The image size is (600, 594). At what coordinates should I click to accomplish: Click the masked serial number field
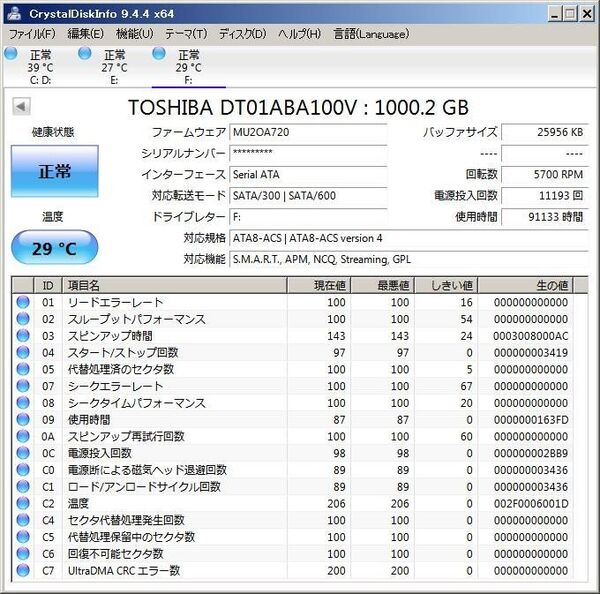(308, 153)
